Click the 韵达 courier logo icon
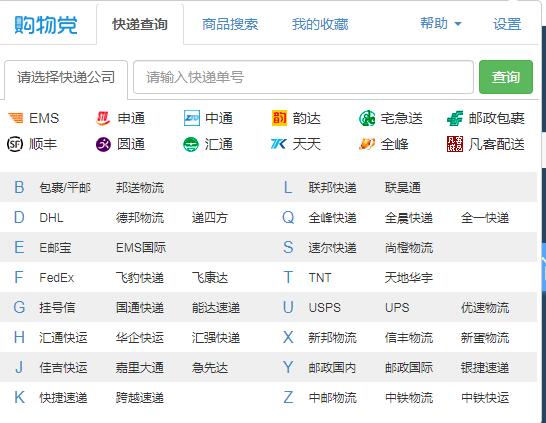546x423 pixels. coord(279,118)
